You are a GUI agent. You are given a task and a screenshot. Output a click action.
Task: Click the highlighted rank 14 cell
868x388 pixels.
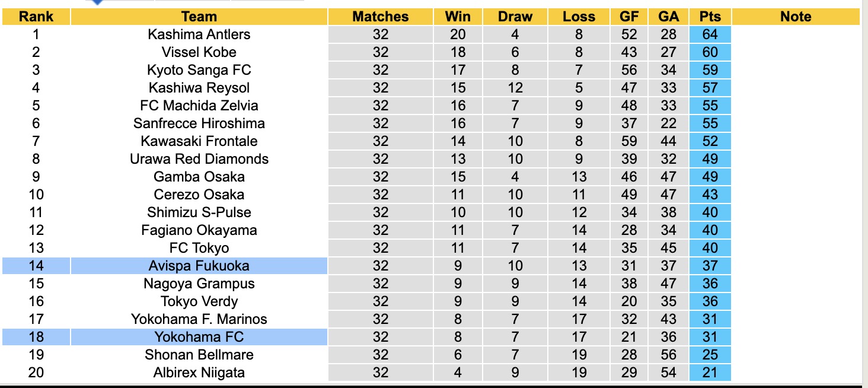[x=36, y=266]
